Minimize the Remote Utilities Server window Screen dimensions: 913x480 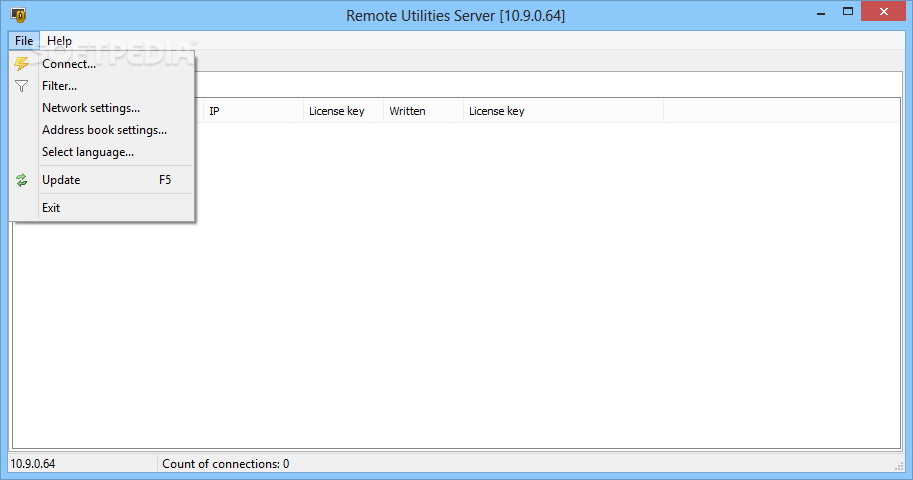[821, 12]
